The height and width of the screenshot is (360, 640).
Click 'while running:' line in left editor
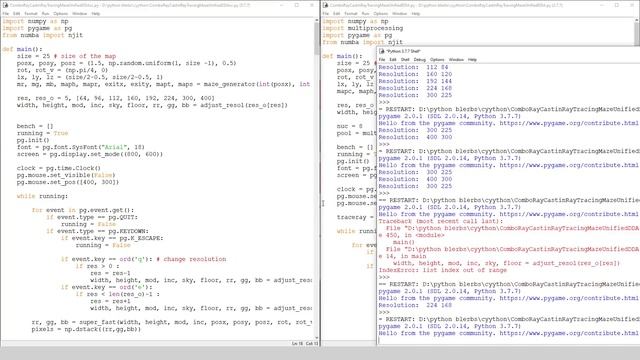[42, 196]
